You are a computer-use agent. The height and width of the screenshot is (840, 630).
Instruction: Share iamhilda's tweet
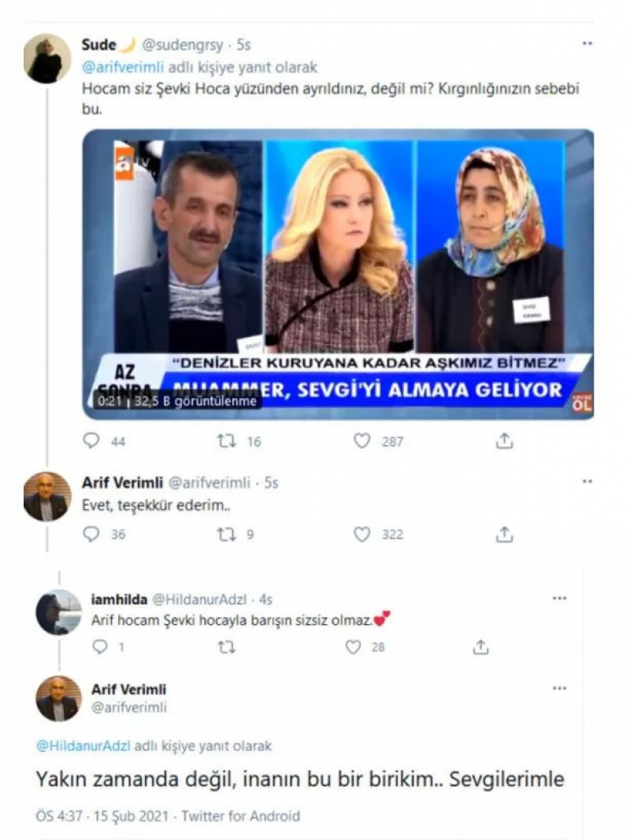click(x=480, y=647)
